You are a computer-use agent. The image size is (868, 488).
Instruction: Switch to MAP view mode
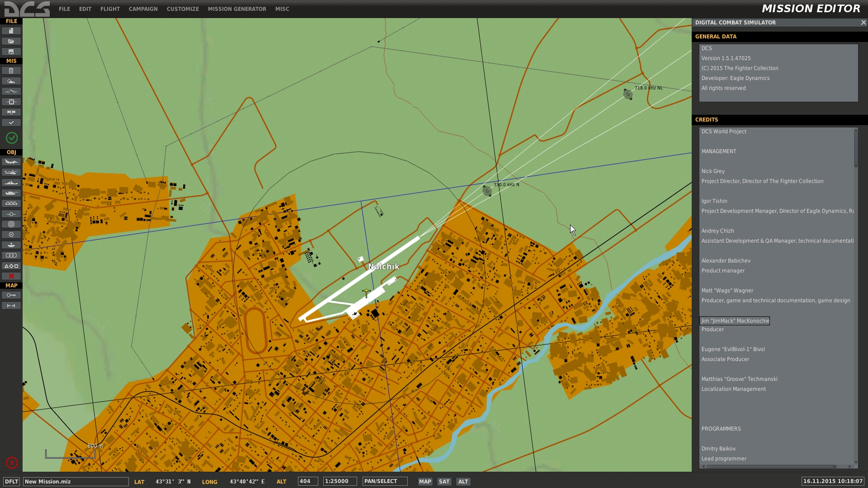tap(425, 482)
